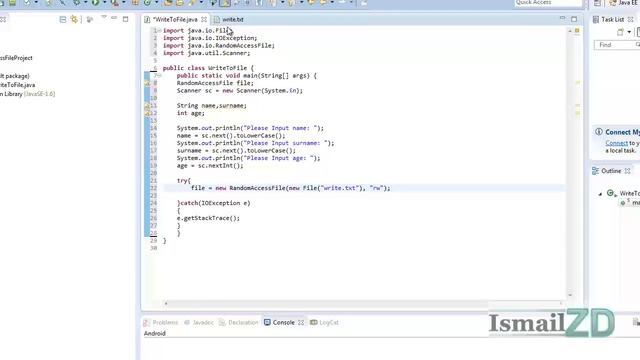The image size is (640, 360).
Task: Maximize the Package Explorer view
Action: click(125, 19)
